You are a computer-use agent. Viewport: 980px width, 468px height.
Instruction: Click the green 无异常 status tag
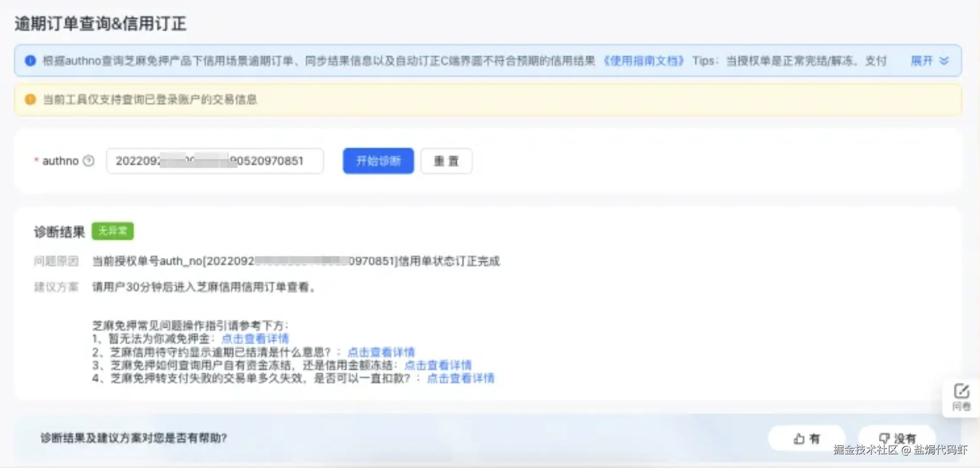(112, 231)
